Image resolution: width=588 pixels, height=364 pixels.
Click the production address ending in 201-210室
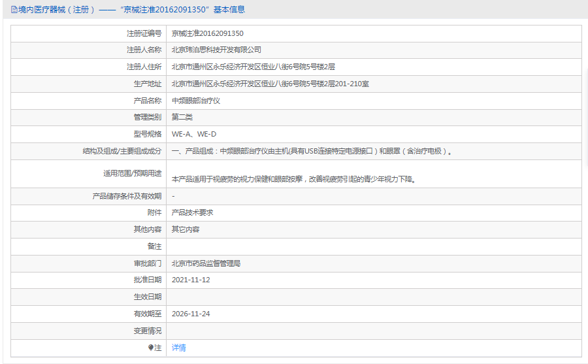[270, 84]
